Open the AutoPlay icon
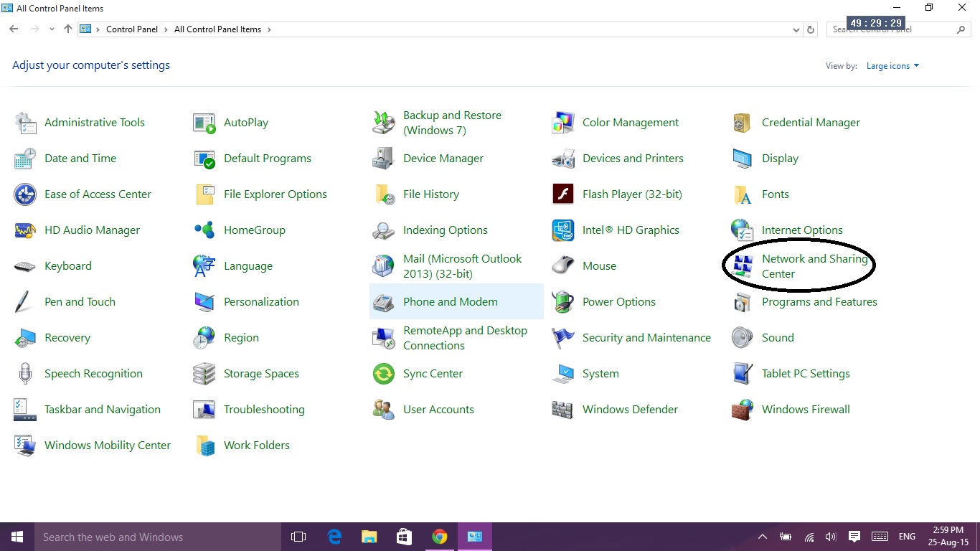Image resolution: width=980 pixels, height=551 pixels. pyautogui.click(x=204, y=123)
